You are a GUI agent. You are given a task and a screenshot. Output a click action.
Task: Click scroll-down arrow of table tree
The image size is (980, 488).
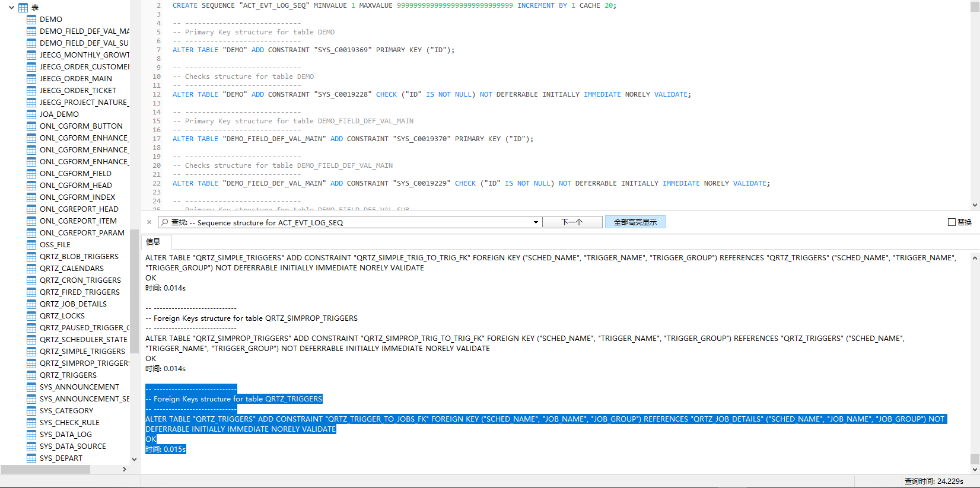click(x=134, y=460)
